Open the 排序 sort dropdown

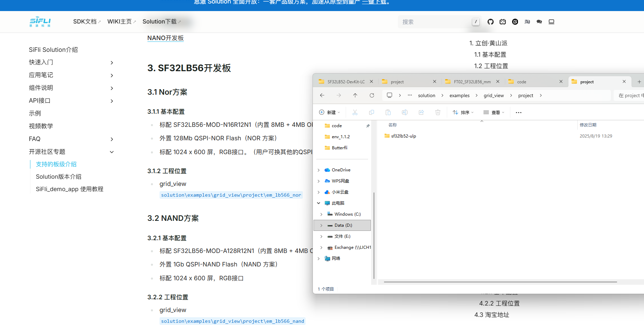click(x=463, y=113)
